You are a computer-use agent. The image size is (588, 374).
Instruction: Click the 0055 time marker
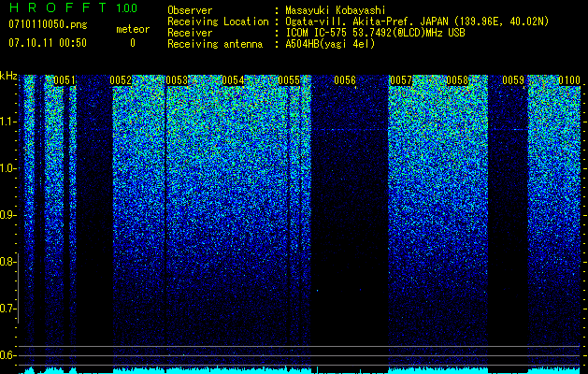coord(289,80)
